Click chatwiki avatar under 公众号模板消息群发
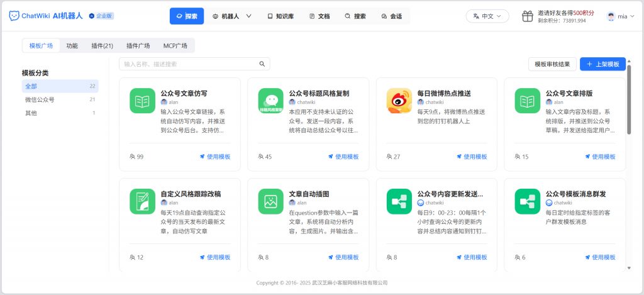The width and height of the screenshot is (644, 295). pos(548,203)
